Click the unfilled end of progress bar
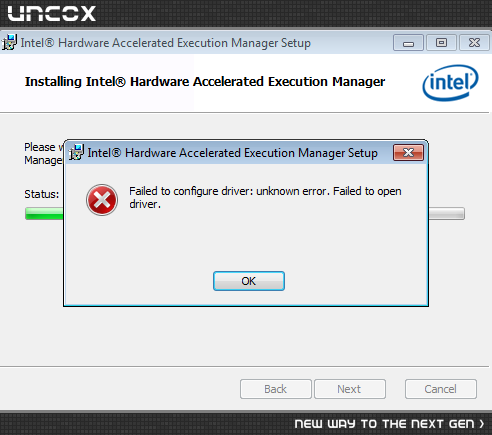 [x=447, y=214]
